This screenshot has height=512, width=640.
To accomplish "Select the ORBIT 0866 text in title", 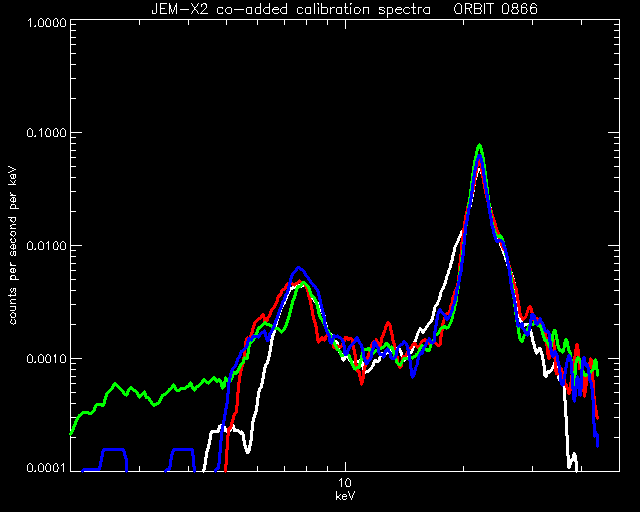I will pos(496,9).
